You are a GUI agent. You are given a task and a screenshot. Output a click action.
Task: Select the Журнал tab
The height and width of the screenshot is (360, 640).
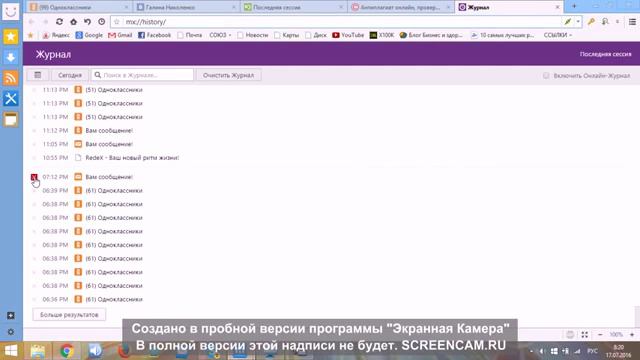point(509,7)
